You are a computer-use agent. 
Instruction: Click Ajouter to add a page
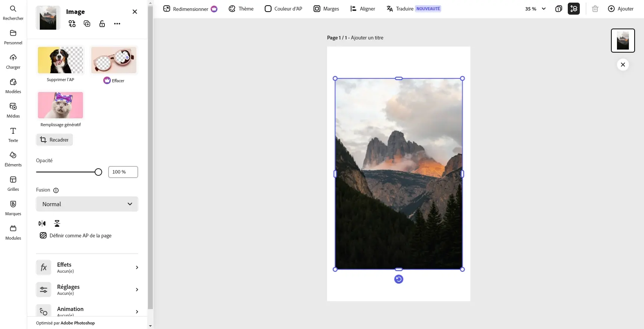point(621,9)
